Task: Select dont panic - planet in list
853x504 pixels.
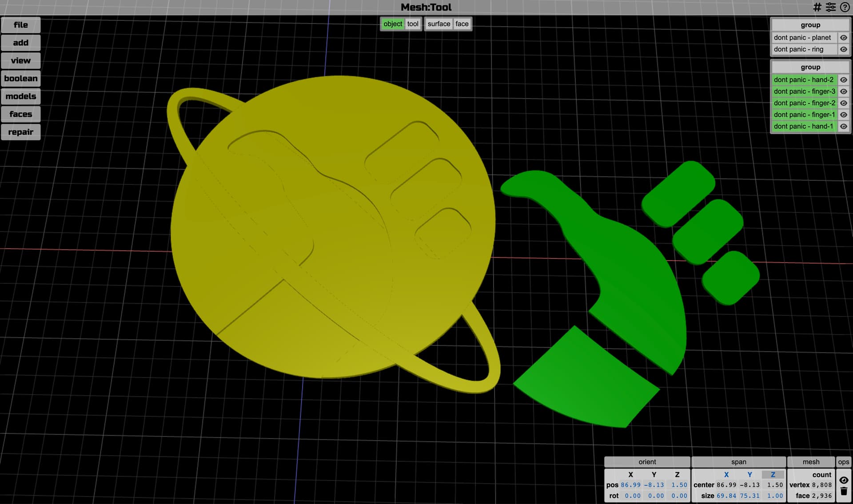Action: (x=805, y=38)
